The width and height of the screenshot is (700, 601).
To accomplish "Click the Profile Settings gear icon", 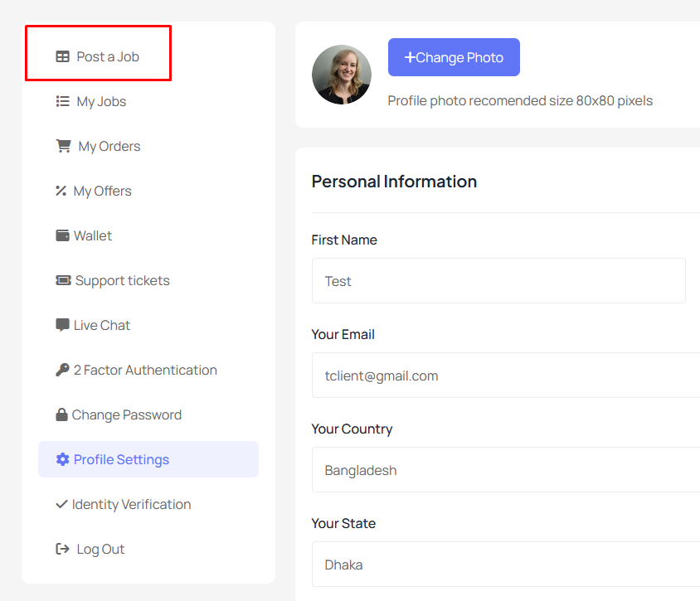I will [x=62, y=459].
